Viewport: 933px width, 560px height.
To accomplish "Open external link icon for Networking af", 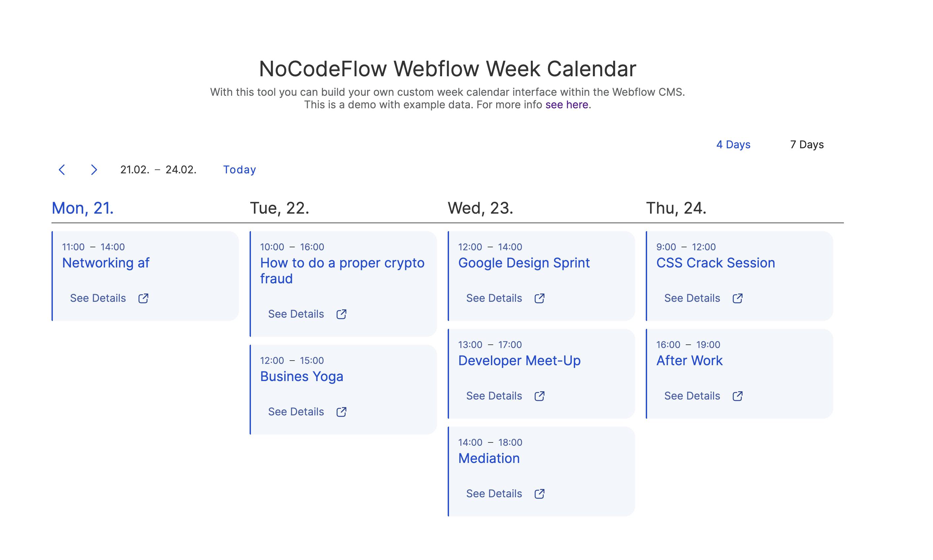I will coord(143,298).
